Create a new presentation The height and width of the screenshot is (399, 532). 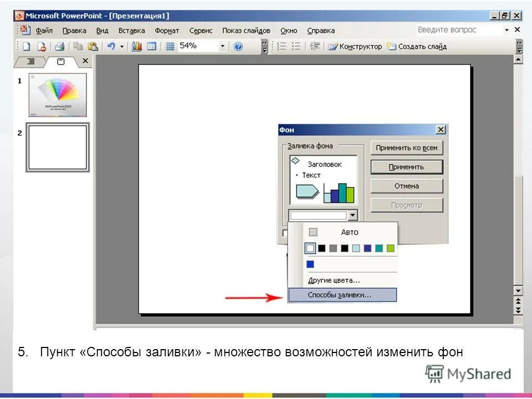25,47
